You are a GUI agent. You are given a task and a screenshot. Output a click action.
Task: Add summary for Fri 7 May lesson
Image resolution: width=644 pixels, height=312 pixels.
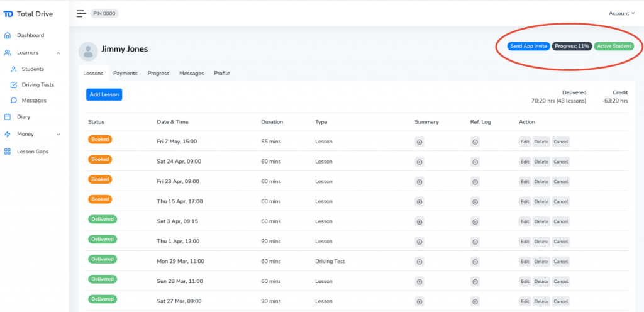(x=419, y=142)
